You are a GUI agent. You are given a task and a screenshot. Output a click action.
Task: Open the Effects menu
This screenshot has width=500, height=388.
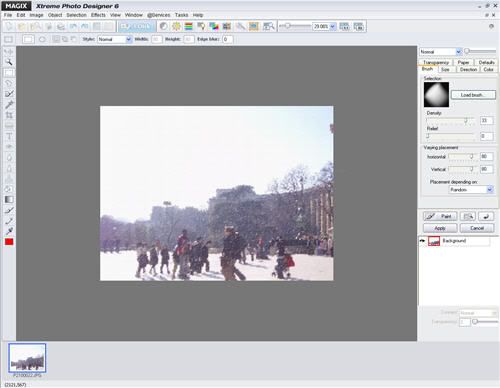pos(98,15)
